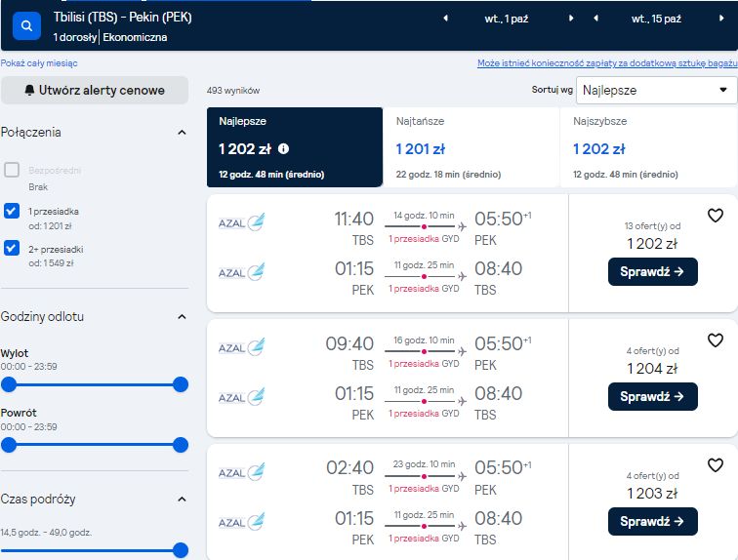Click the 13 ofert(y) od text
This screenshot has height=560, width=738.
[x=652, y=226]
